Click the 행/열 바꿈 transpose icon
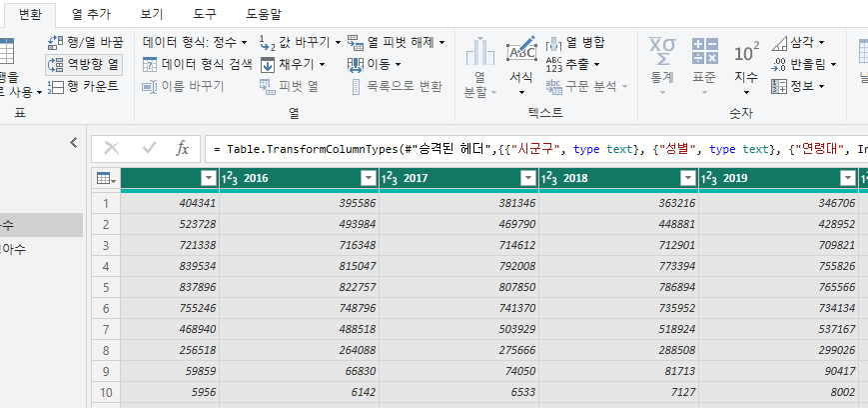The width and height of the screenshot is (868, 408). 55,42
